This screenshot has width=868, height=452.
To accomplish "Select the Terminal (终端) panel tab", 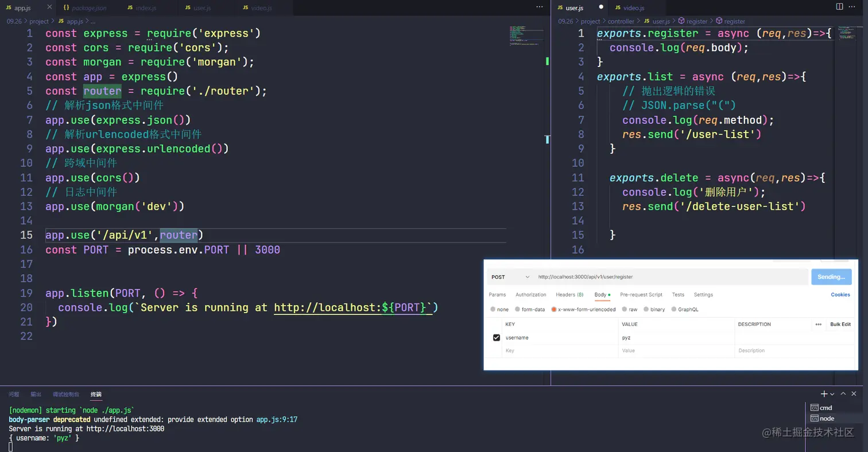I will [x=96, y=395].
